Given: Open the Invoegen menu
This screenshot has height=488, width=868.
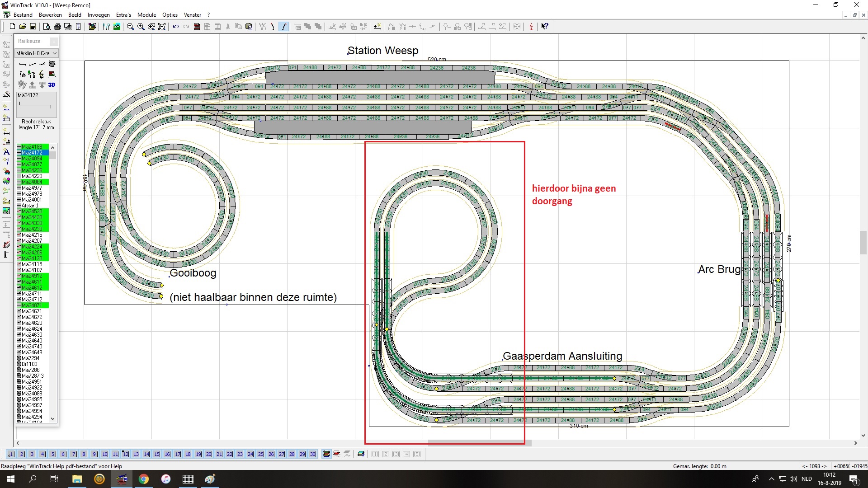Looking at the screenshot, I should point(99,15).
